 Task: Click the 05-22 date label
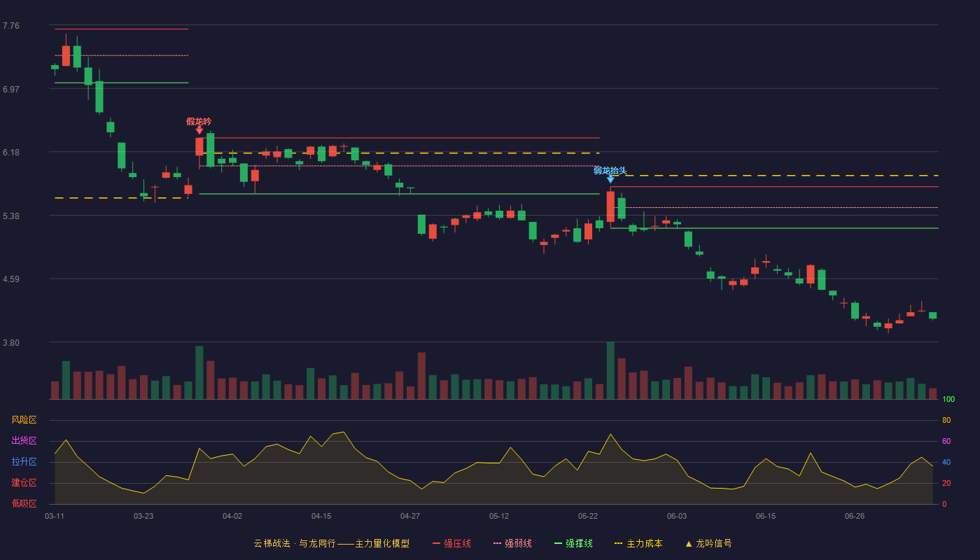coord(588,516)
